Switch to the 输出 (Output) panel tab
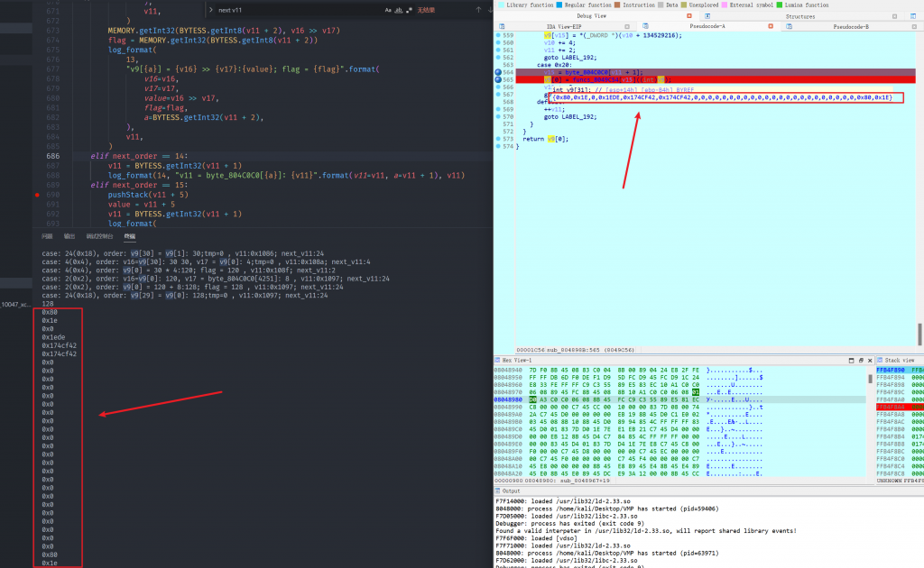924x568 pixels. point(69,235)
